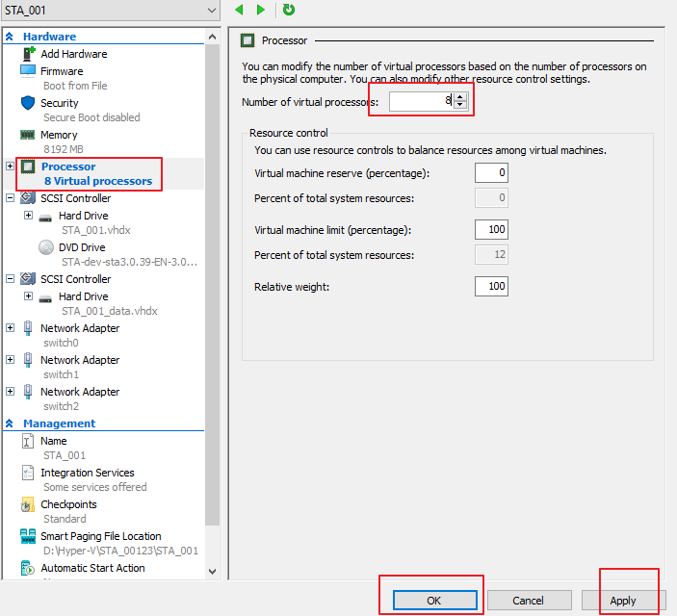This screenshot has width=677, height=616.
Task: Expand the STA_001.vhdx Hard Drive node
Action: (x=29, y=215)
